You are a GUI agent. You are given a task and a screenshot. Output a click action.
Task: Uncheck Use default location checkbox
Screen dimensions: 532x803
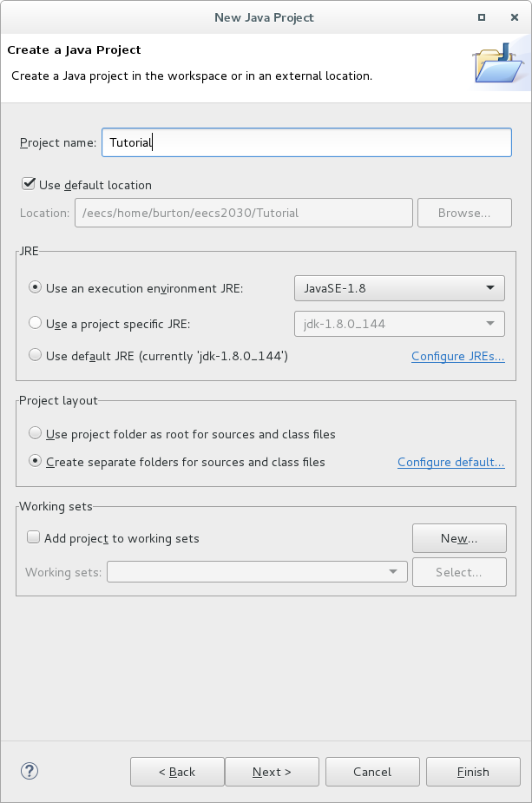[29, 184]
